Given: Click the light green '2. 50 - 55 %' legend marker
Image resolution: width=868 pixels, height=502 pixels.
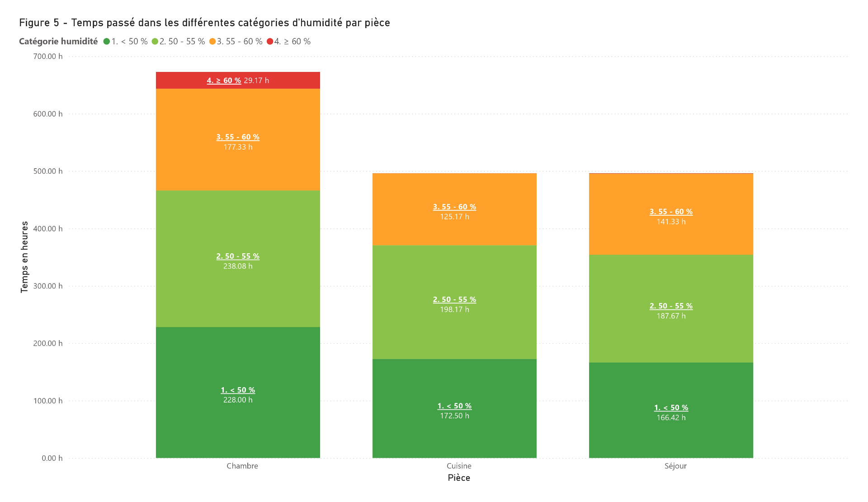Looking at the screenshot, I should [155, 42].
